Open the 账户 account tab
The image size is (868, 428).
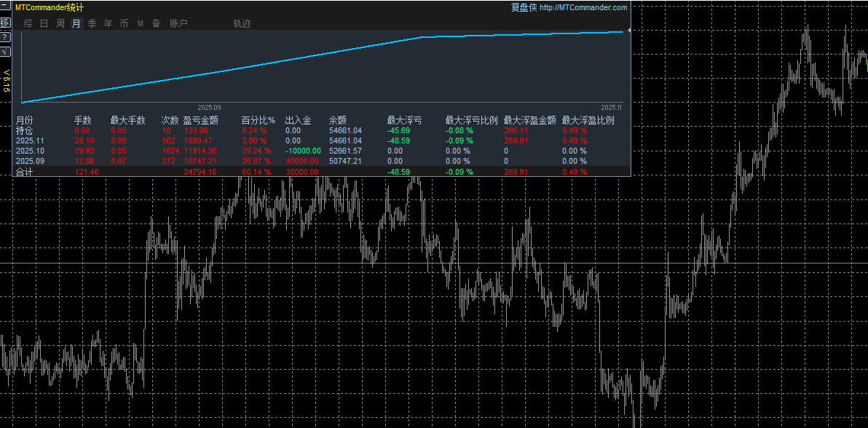pos(179,23)
